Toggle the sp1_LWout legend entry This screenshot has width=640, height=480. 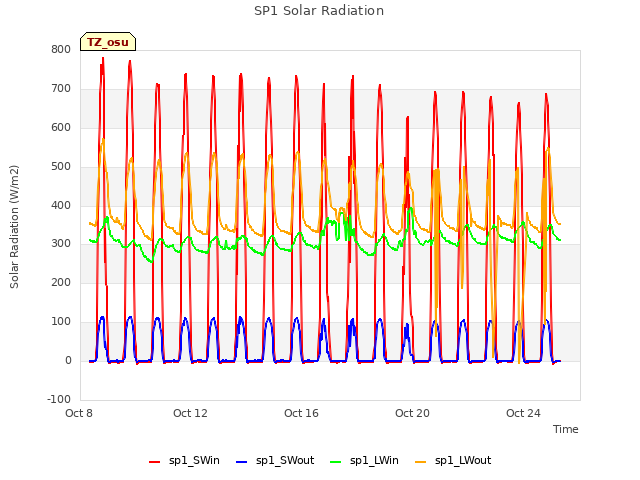pos(453,461)
